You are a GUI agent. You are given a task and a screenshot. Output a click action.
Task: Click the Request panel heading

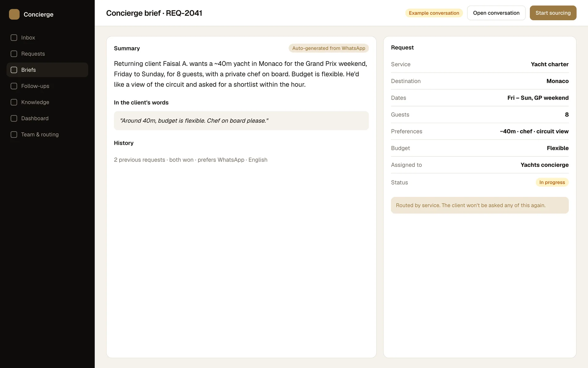pos(402,48)
